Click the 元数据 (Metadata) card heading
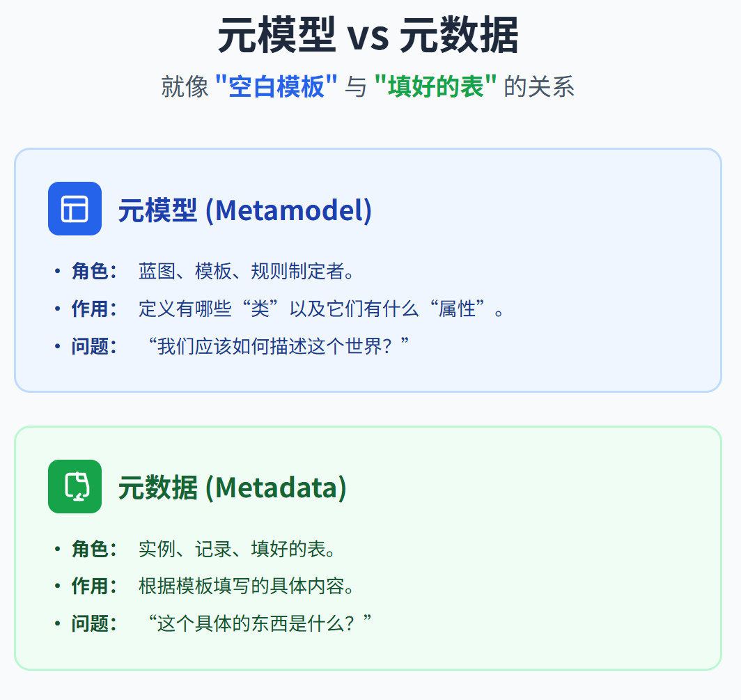 click(232, 488)
